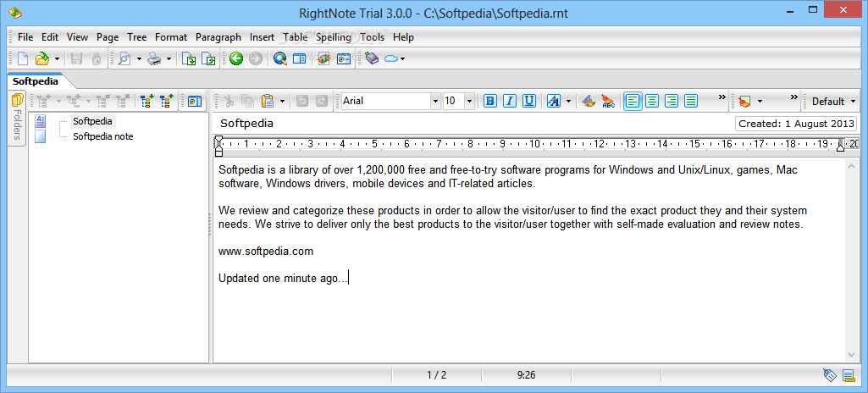Expand the print preview dropdown arrow

[139, 58]
